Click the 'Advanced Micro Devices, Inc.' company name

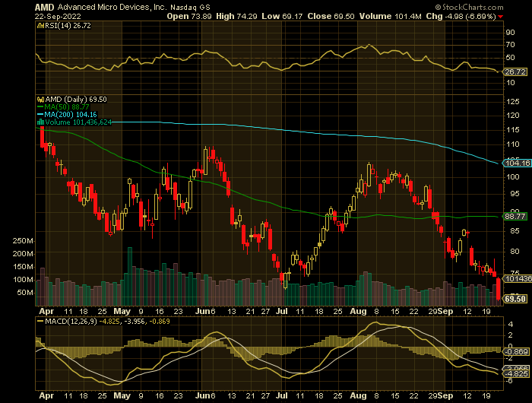[x=112, y=7]
